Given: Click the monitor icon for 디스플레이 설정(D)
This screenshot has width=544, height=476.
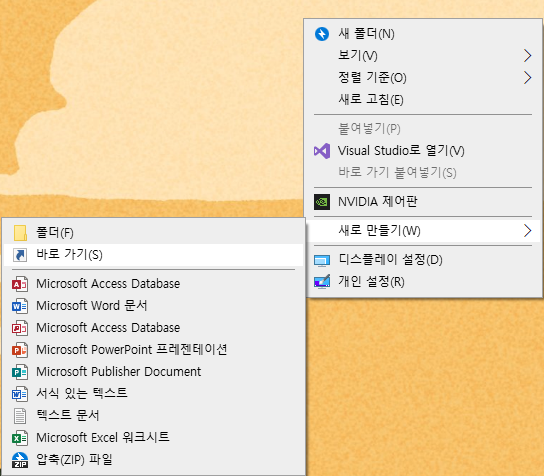Looking at the screenshot, I should coord(322,260).
